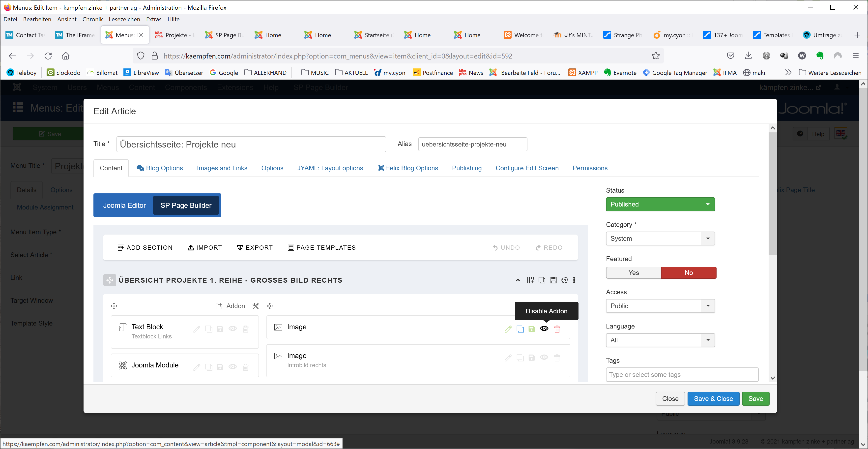Collapse the Übersicht Projekte section with the chevron
This screenshot has width=868, height=449.
[518, 280]
